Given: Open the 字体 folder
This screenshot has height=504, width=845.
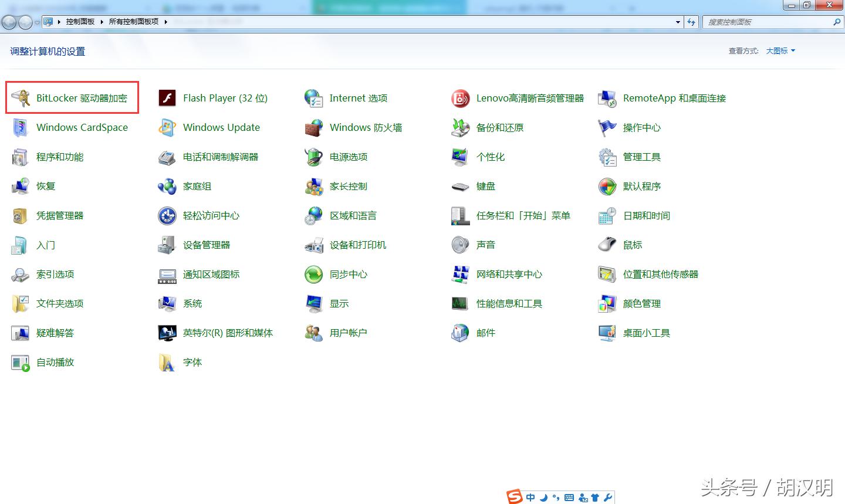Looking at the screenshot, I should pos(193,362).
